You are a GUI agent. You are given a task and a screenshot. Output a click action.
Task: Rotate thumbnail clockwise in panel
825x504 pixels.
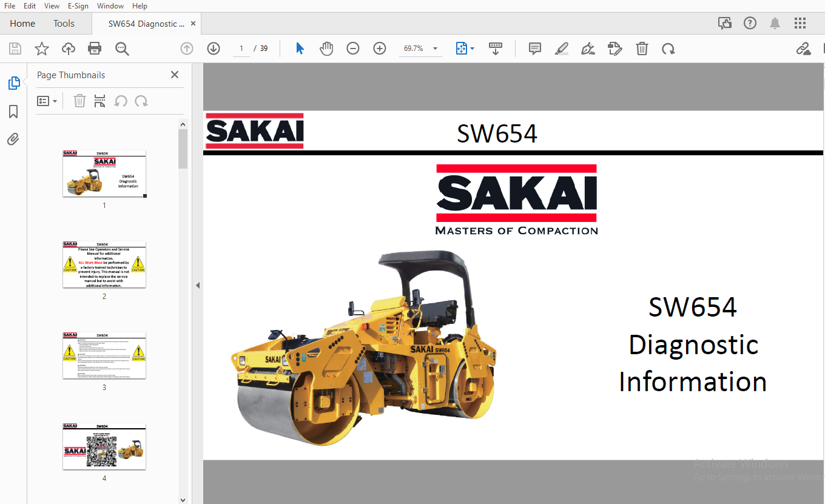[x=141, y=101]
